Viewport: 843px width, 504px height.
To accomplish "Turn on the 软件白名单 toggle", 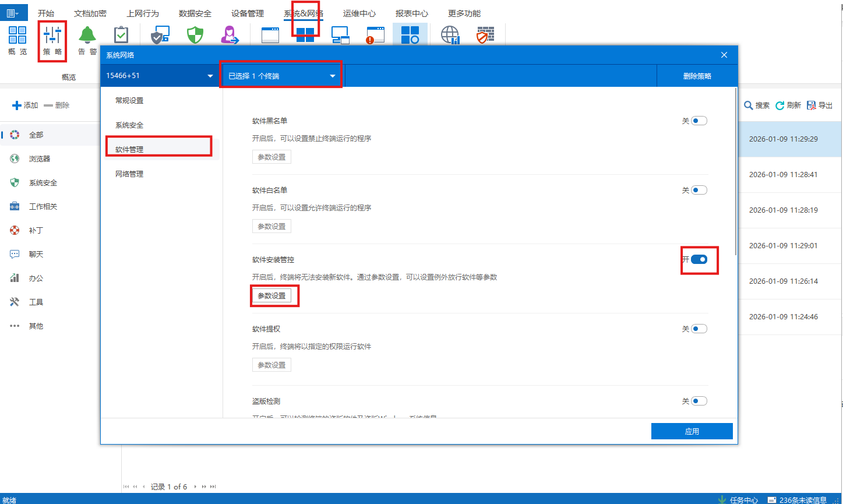I will coord(700,189).
